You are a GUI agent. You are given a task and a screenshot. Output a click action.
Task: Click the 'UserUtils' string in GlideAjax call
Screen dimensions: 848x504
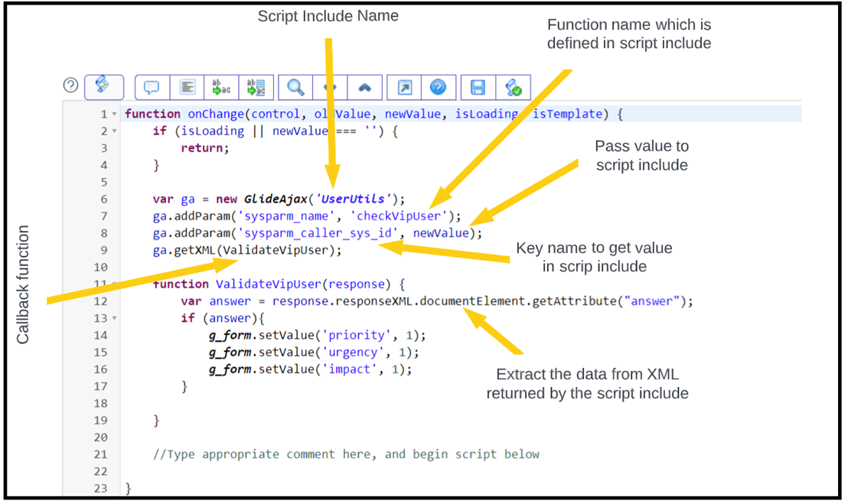(353, 199)
